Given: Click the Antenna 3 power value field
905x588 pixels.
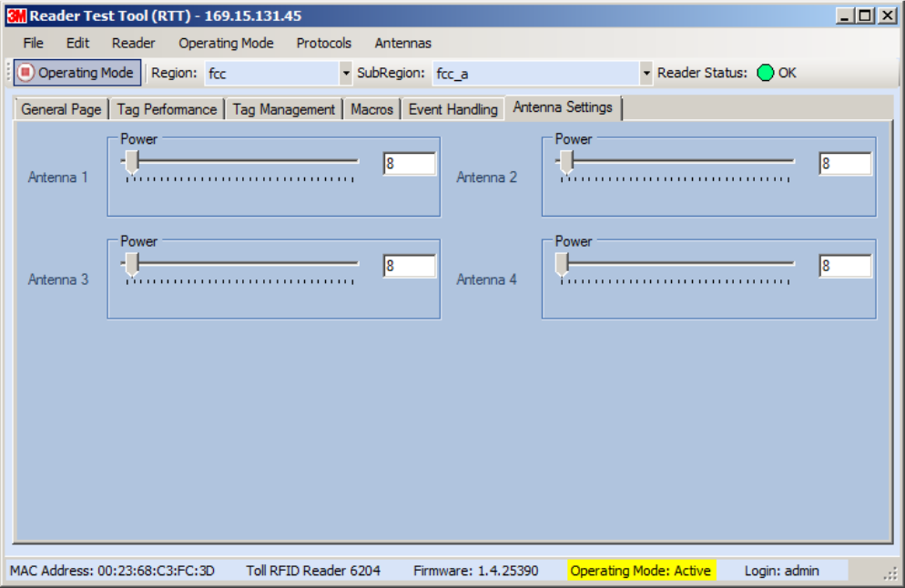Looking at the screenshot, I should coord(409,266).
